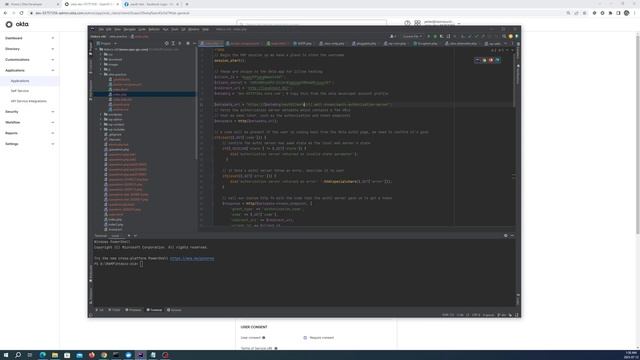Open Problems tool window tab

[x=133, y=310]
